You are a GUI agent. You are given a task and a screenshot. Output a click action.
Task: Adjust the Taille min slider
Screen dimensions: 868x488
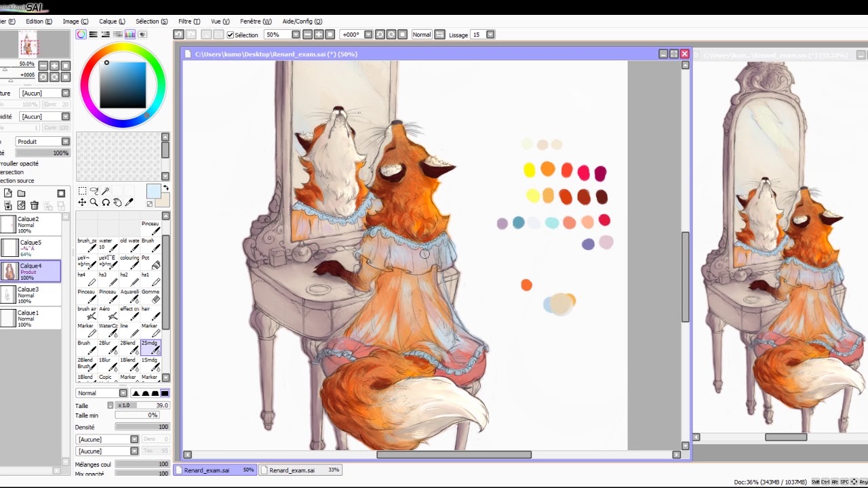(137, 415)
